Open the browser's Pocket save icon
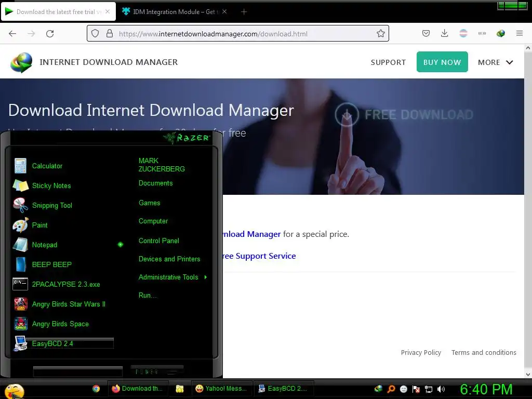 pyautogui.click(x=426, y=33)
